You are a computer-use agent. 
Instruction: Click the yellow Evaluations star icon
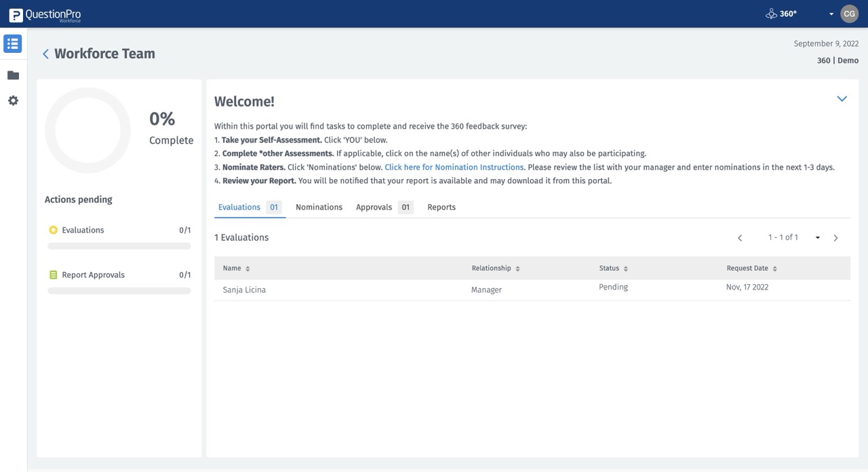(x=54, y=230)
